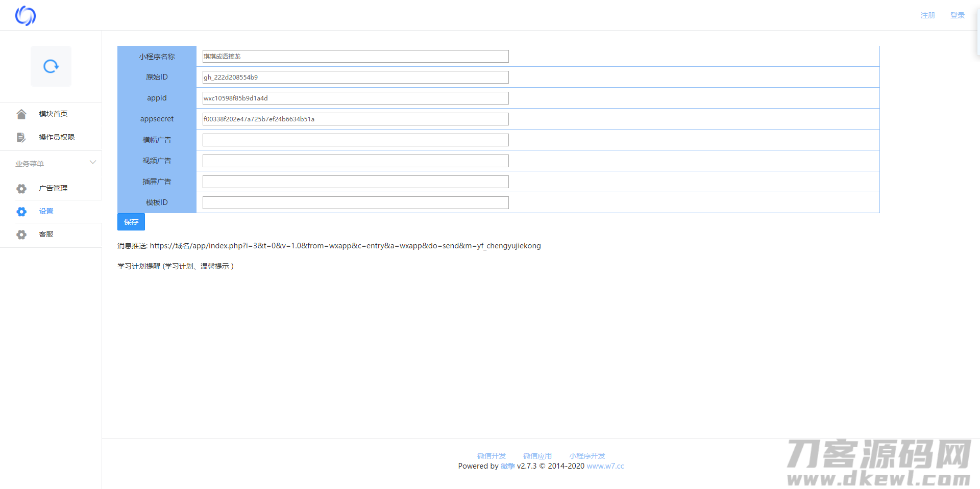Image resolution: width=980 pixels, height=489 pixels.
Task: Click the 模板ID input field
Action: click(x=355, y=203)
